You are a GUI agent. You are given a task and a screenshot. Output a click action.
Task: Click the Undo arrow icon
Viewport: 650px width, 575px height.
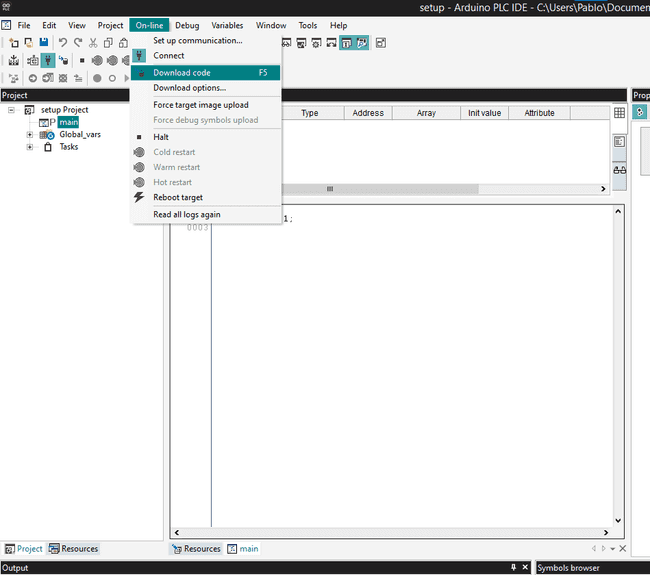tap(63, 43)
